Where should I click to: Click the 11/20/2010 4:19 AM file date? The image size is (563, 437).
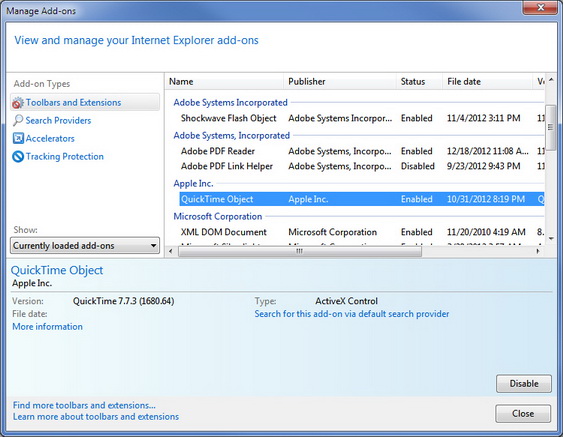coord(486,232)
